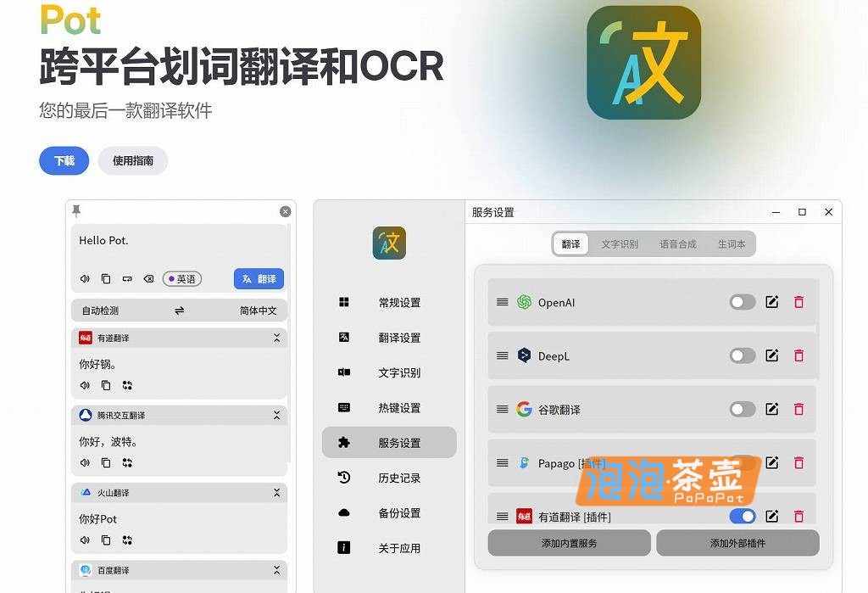The height and width of the screenshot is (593, 868).
Task: Delete the DeepL service with the trash icon
Action: click(x=798, y=355)
